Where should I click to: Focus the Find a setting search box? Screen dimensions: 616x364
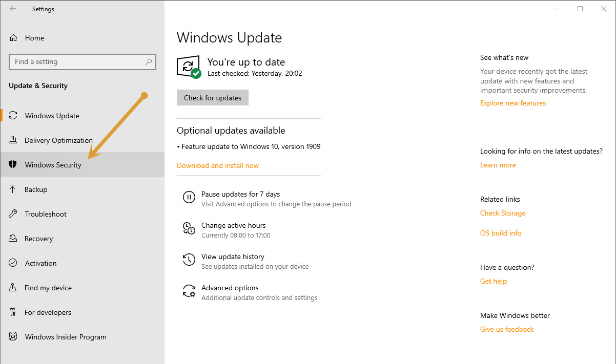[83, 62]
